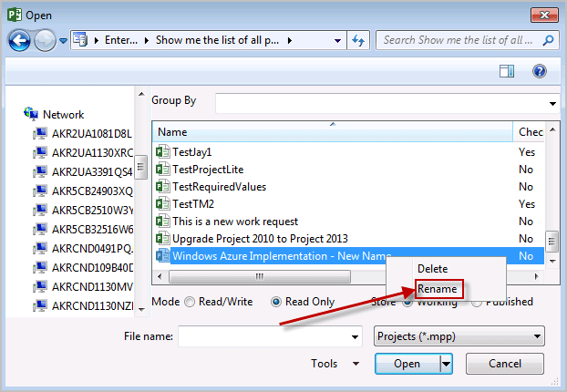Image resolution: width=567 pixels, height=392 pixels.
Task: Click the 'Enter...' breadcrumb segment
Action: [x=120, y=40]
